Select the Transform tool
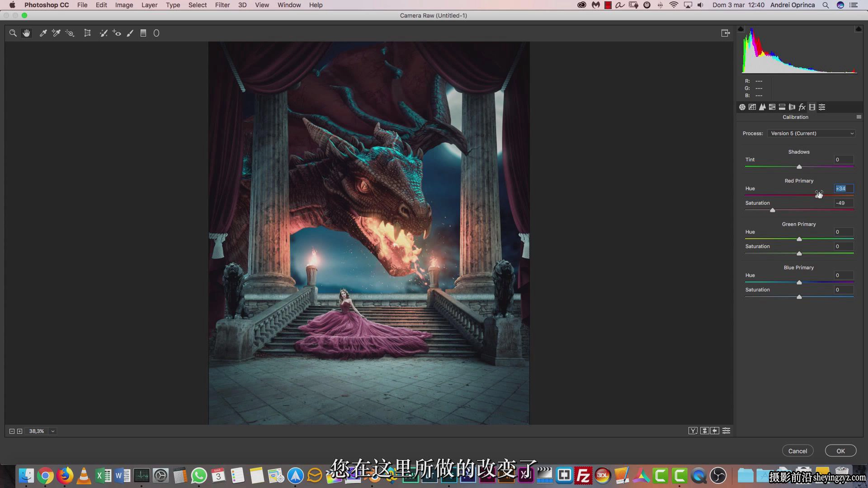This screenshot has height=488, width=868. click(x=87, y=33)
